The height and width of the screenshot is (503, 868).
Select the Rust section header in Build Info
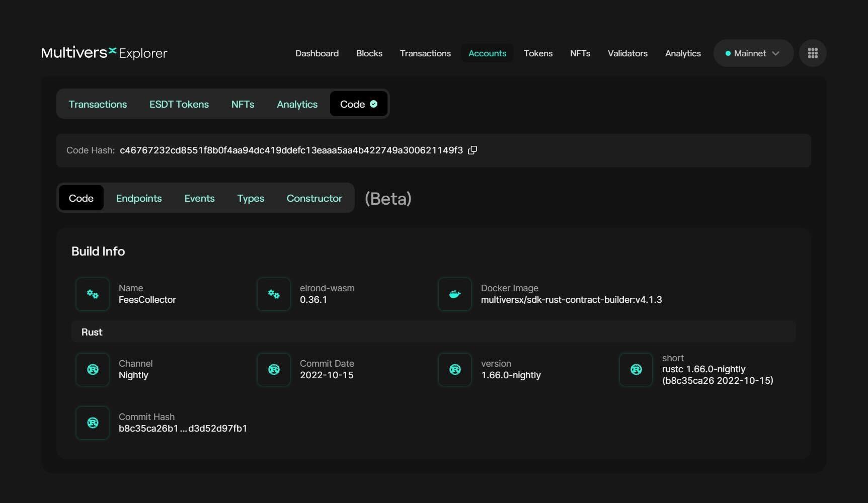92,332
